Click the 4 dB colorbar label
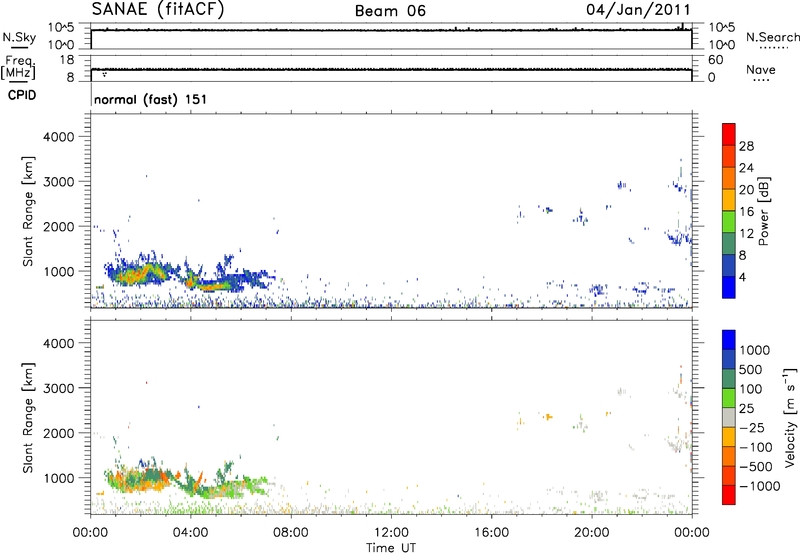This screenshot has height=554, width=800. tap(742, 277)
